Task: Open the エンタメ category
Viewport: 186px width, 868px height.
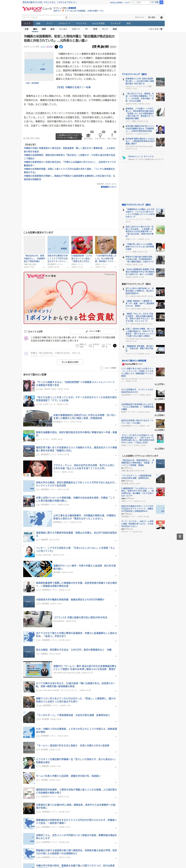Action: pyautogui.click(x=63, y=29)
